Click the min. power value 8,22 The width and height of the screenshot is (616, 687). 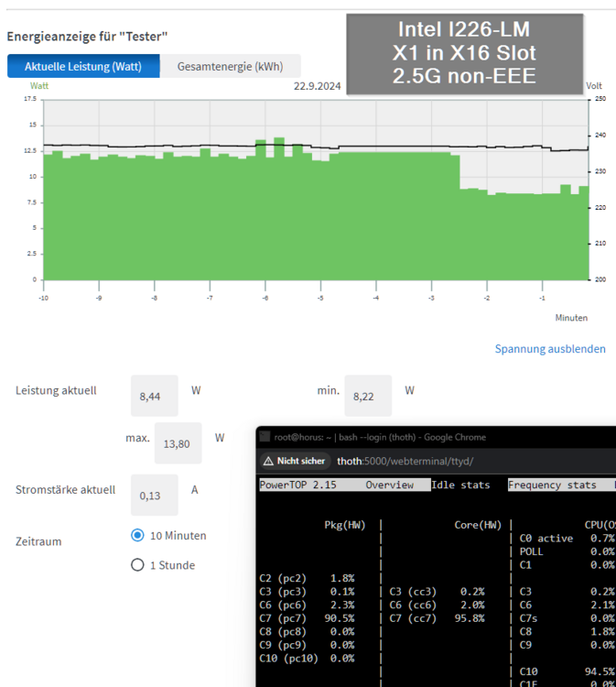pos(368,396)
